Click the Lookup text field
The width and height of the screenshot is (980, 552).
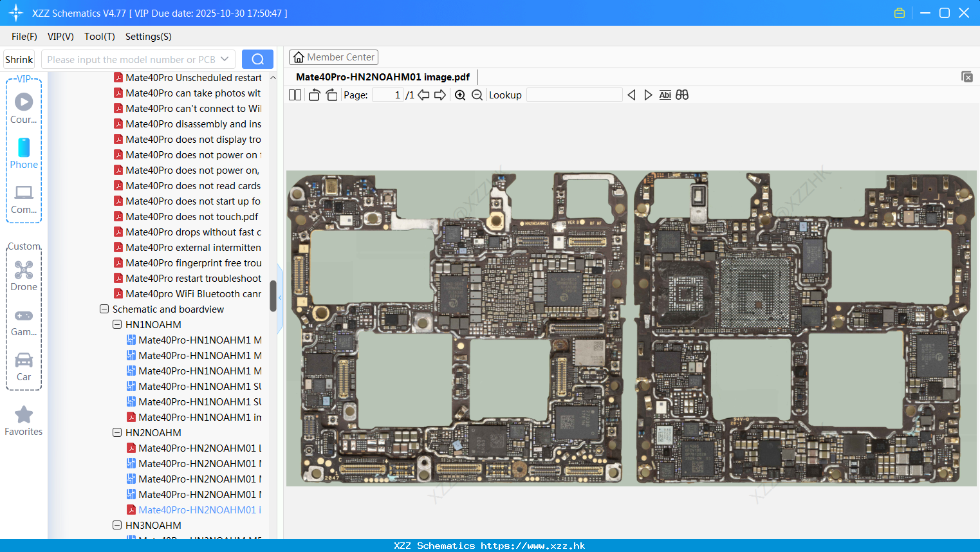click(574, 95)
